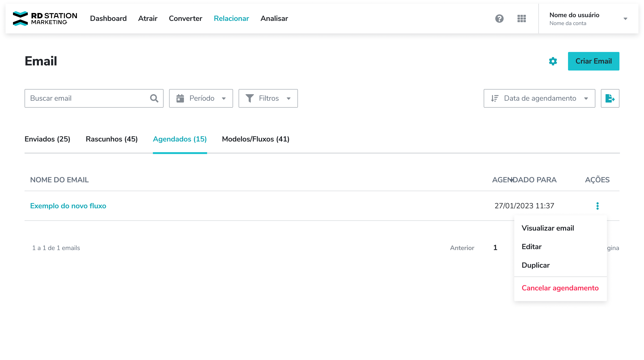
Task: Choose Duplicar from the actions menu
Action: (536, 265)
